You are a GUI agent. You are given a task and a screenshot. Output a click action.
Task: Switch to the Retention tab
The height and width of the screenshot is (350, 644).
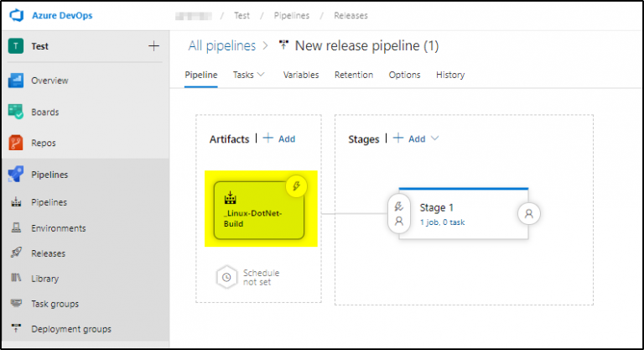pos(354,75)
